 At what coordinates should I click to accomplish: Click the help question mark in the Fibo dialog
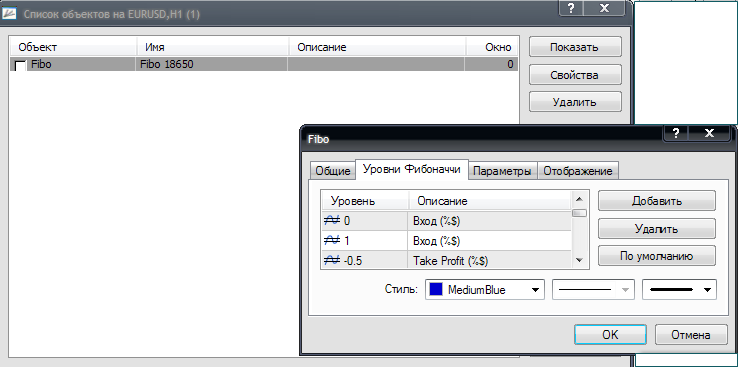click(x=676, y=134)
